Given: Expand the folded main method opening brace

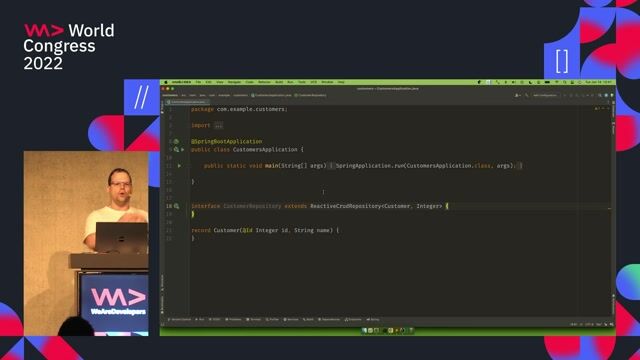Looking at the screenshot, I should click(x=331, y=166).
